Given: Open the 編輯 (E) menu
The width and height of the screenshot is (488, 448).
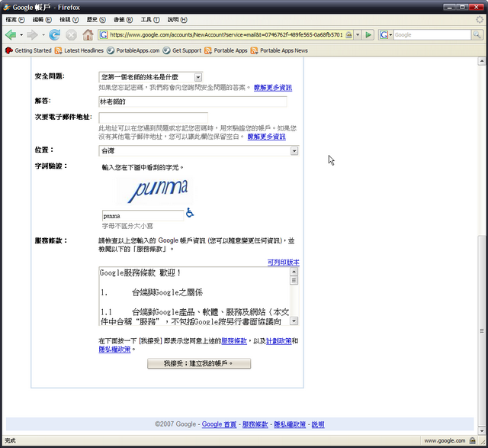Looking at the screenshot, I should (42, 20).
